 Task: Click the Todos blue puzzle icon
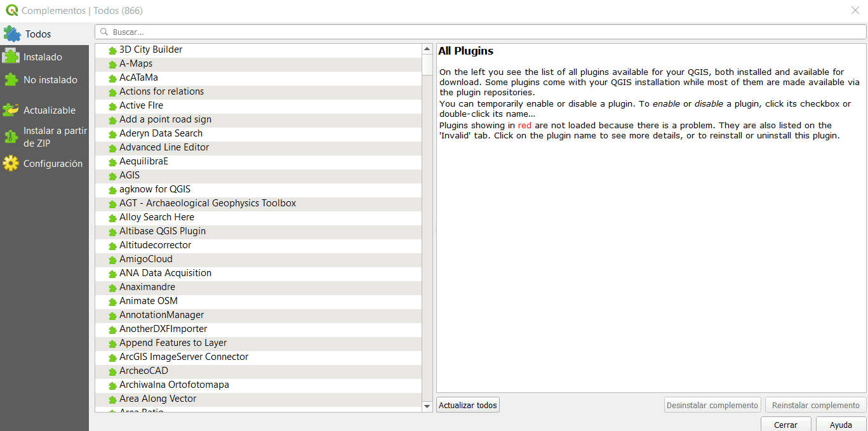coord(12,34)
